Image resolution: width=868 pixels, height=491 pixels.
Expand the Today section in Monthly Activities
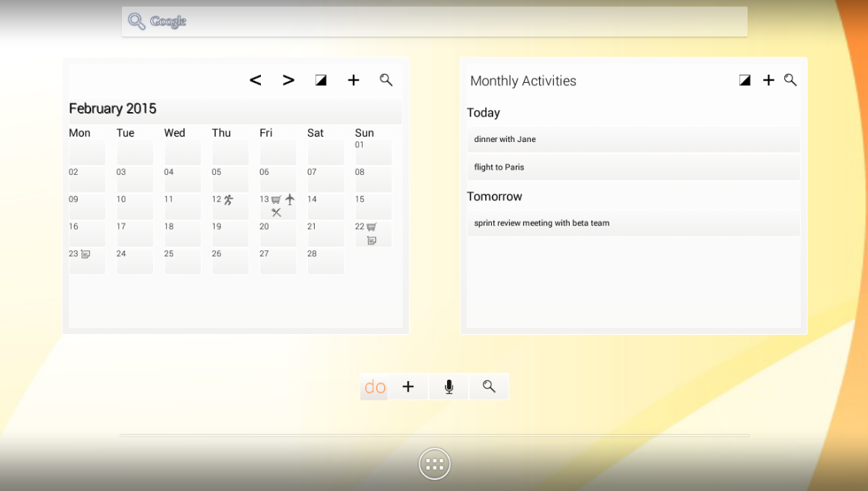[x=483, y=112]
